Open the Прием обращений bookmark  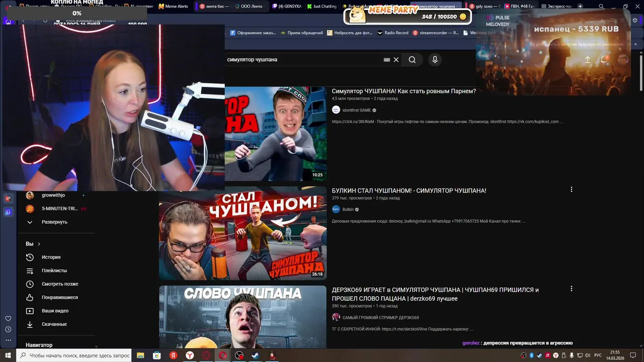(x=302, y=33)
